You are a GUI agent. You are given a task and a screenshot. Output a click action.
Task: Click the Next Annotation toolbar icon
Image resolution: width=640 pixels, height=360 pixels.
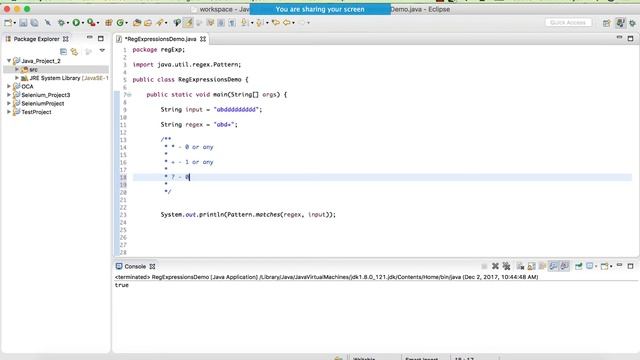244,23
